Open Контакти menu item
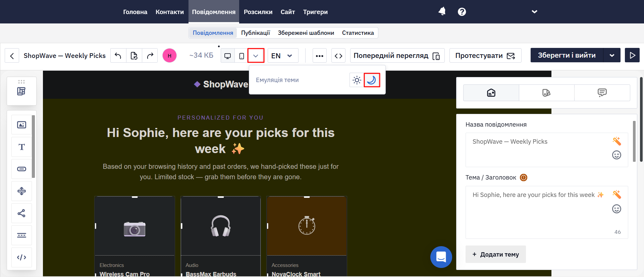The width and height of the screenshot is (644, 277). coord(170,12)
